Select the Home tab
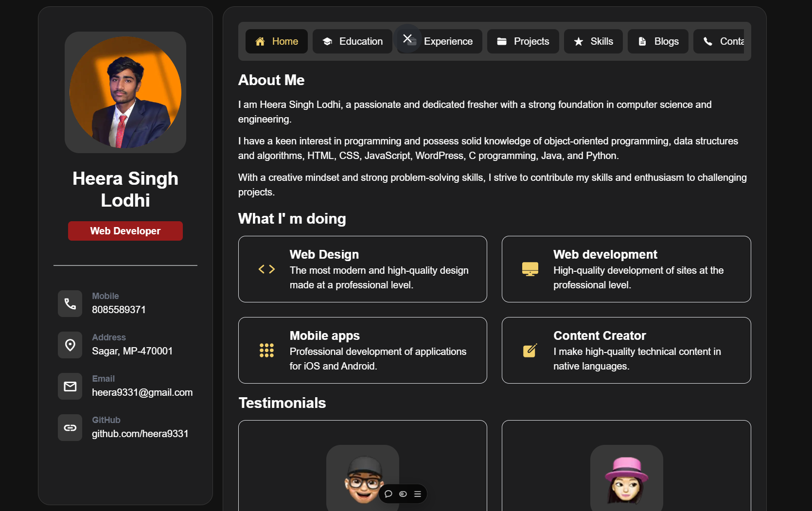The height and width of the screenshot is (511, 812). (x=276, y=41)
